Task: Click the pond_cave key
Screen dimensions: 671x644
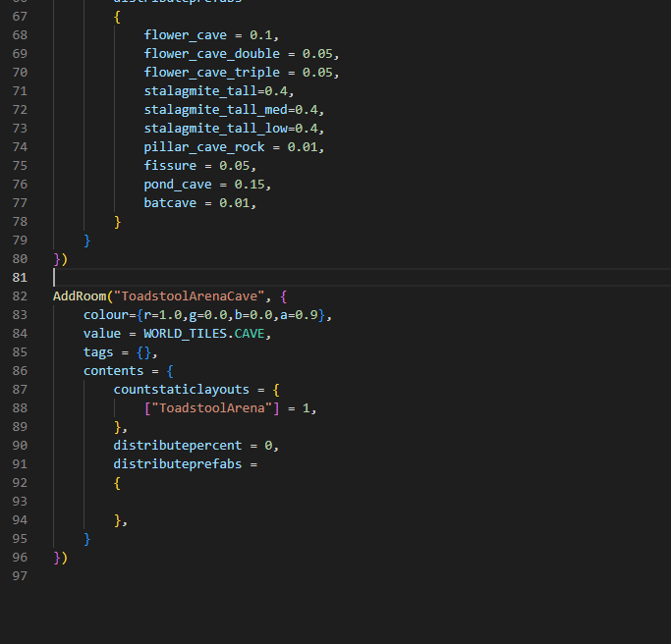Action: point(178,185)
